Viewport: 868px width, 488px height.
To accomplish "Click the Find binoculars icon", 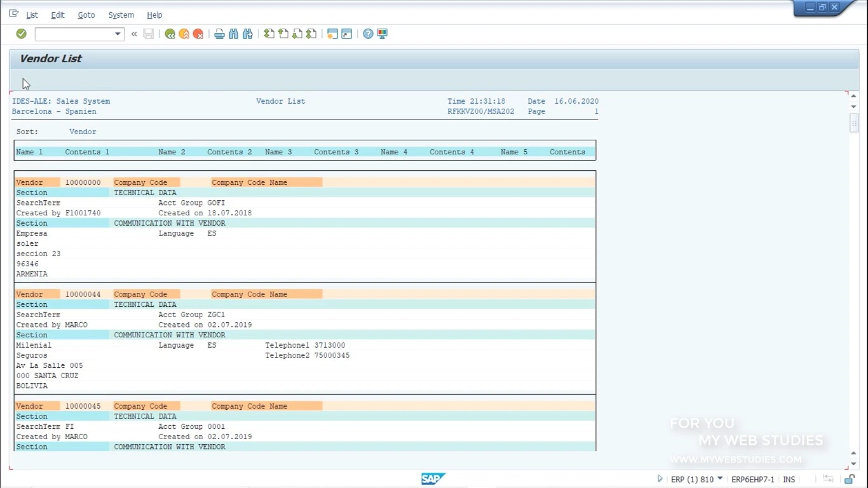I will [x=233, y=34].
